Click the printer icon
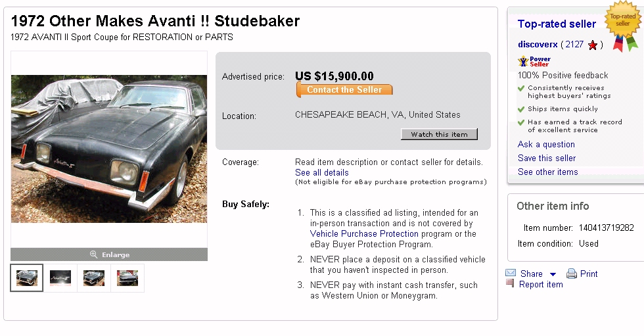Screen dimensions: 644x336 click(572, 274)
